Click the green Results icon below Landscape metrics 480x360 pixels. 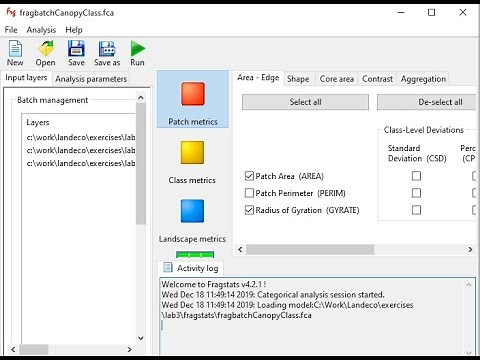coord(195,255)
